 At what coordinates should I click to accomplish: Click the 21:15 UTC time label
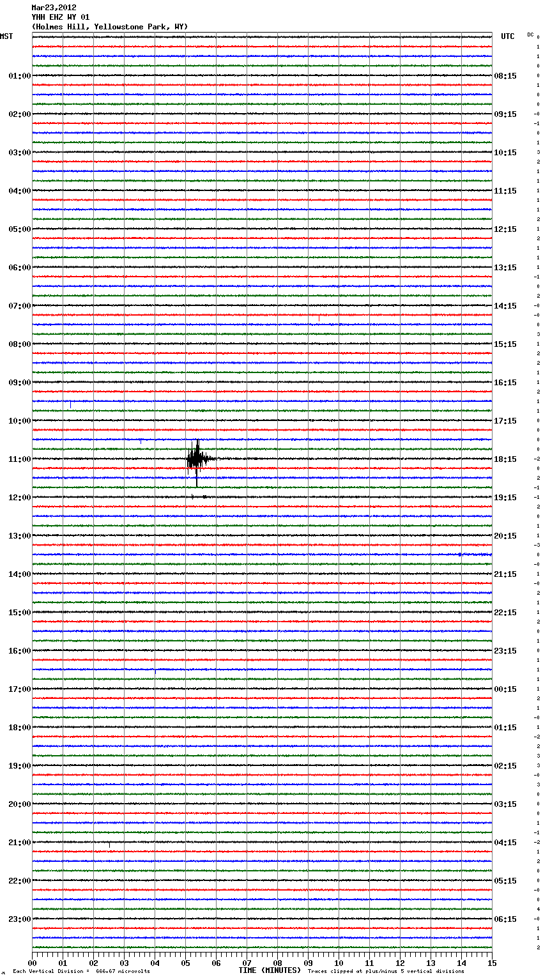(x=505, y=574)
